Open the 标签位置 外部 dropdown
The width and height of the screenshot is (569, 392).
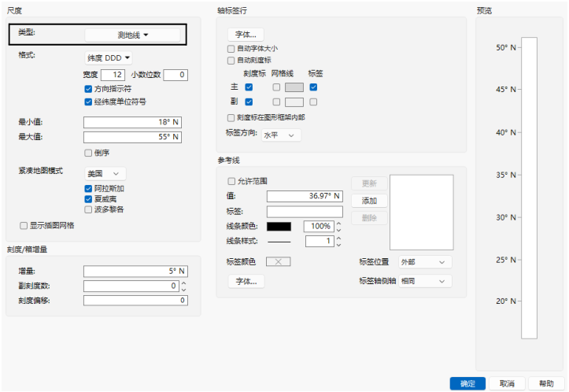[x=425, y=262]
